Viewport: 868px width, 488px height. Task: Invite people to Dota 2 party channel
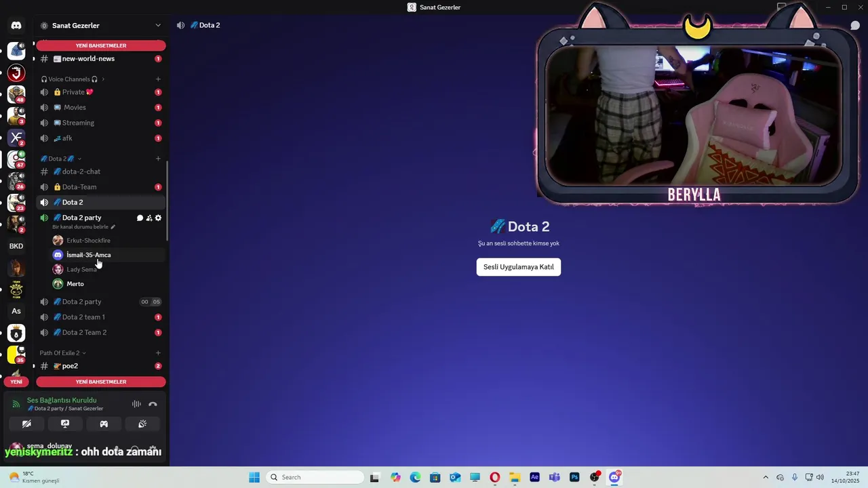coord(149,218)
